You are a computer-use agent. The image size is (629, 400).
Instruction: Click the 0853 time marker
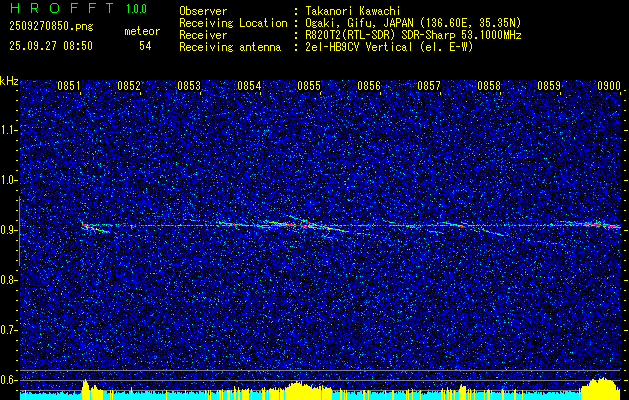click(189, 86)
